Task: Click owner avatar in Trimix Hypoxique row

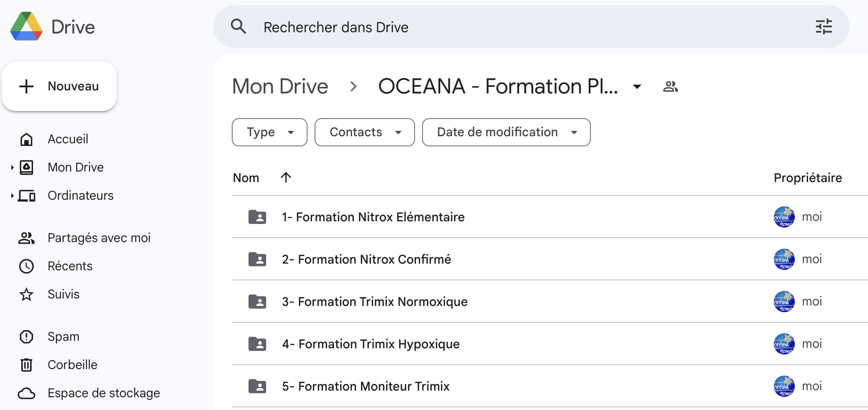Action: (x=784, y=344)
